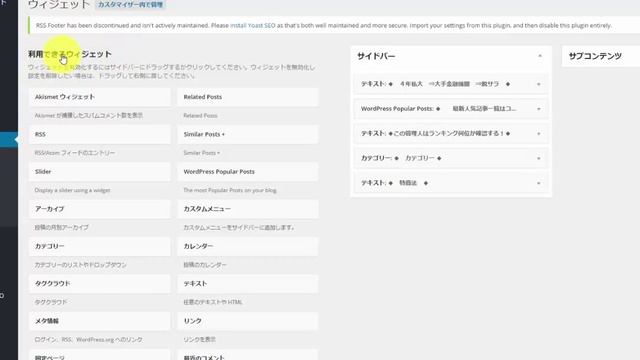Select WordPress Popular Posts in available widgets
Viewport: 640px width, 360px height.
pos(248,172)
